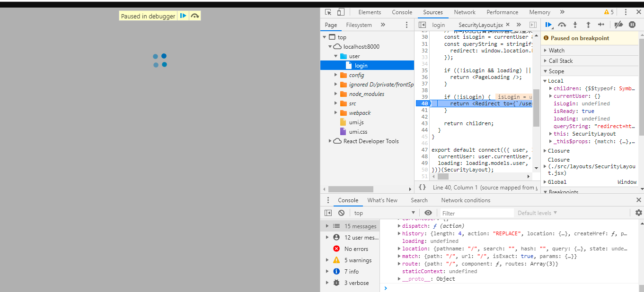This screenshot has height=292, width=644.
Task: Click the Step button
Action: point(601,25)
